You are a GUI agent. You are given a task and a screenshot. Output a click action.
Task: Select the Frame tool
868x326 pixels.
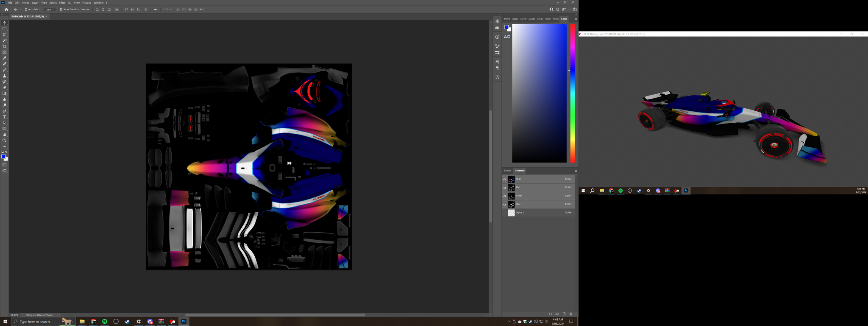tap(5, 52)
